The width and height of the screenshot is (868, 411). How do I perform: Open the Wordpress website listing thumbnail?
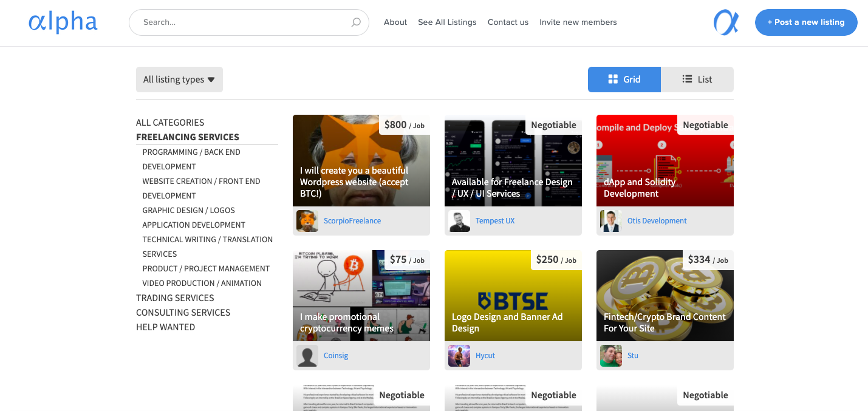click(x=361, y=161)
